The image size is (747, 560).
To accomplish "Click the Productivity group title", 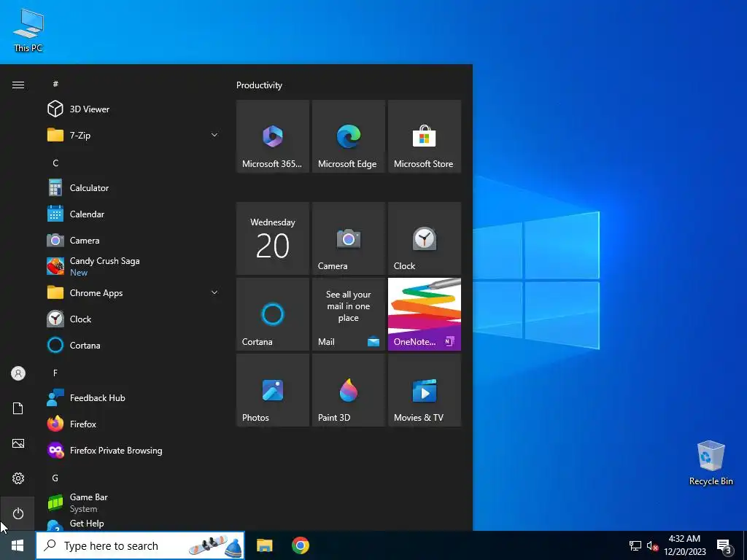I will tap(259, 85).
